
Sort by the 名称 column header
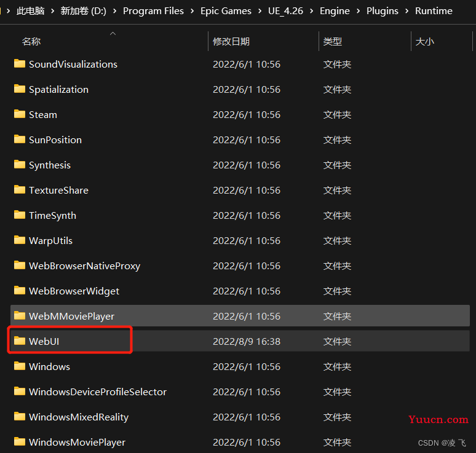(31, 41)
